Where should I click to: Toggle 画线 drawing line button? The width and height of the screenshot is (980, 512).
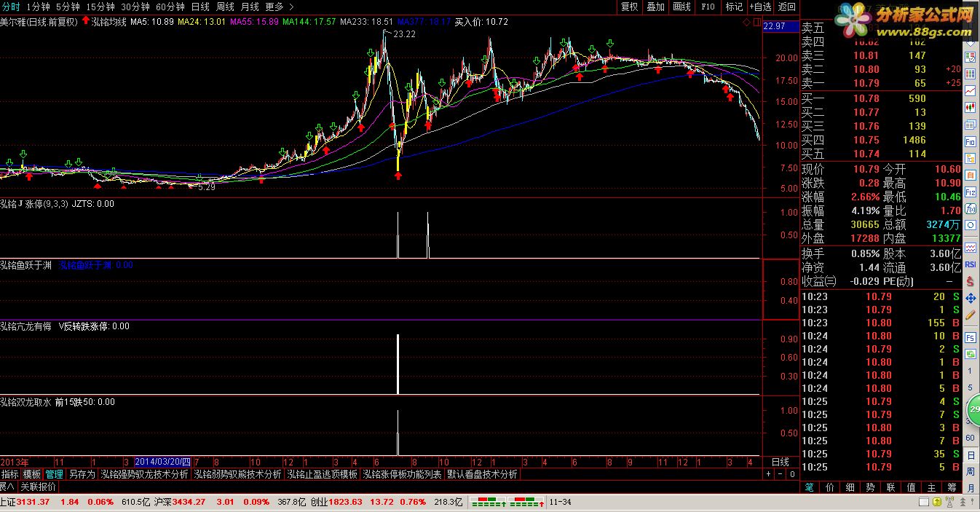[x=682, y=7]
